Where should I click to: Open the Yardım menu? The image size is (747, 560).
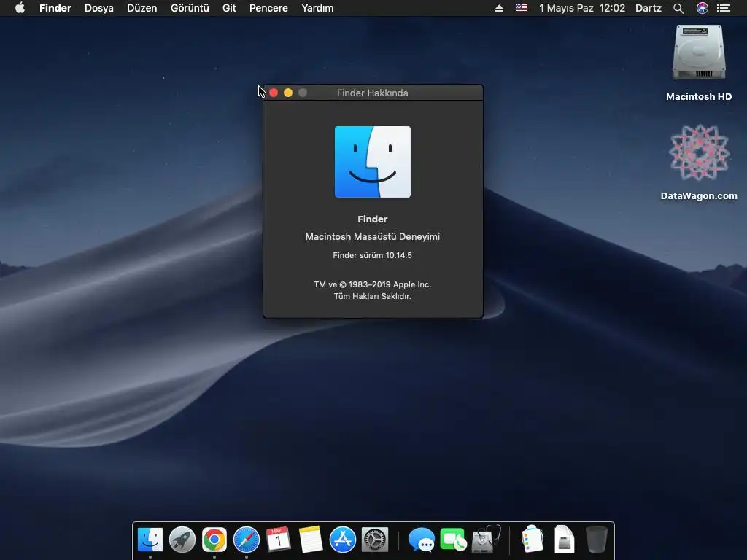pyautogui.click(x=317, y=8)
